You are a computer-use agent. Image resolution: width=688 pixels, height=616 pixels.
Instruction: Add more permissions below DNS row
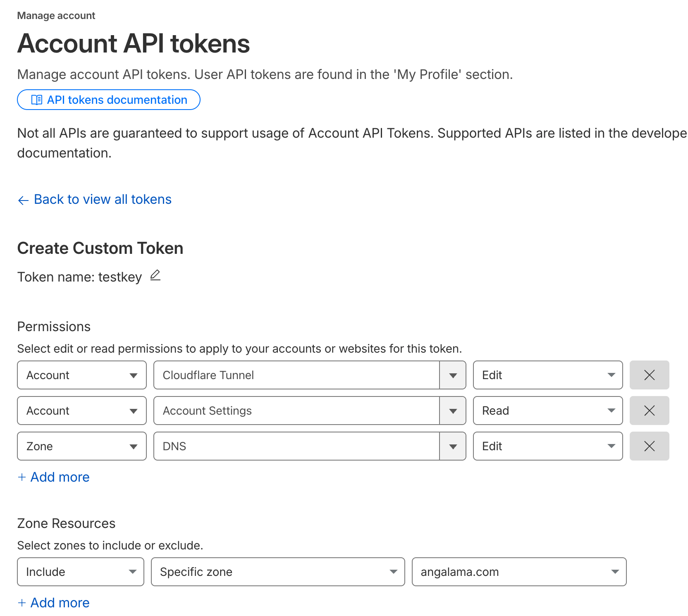pyautogui.click(x=54, y=477)
